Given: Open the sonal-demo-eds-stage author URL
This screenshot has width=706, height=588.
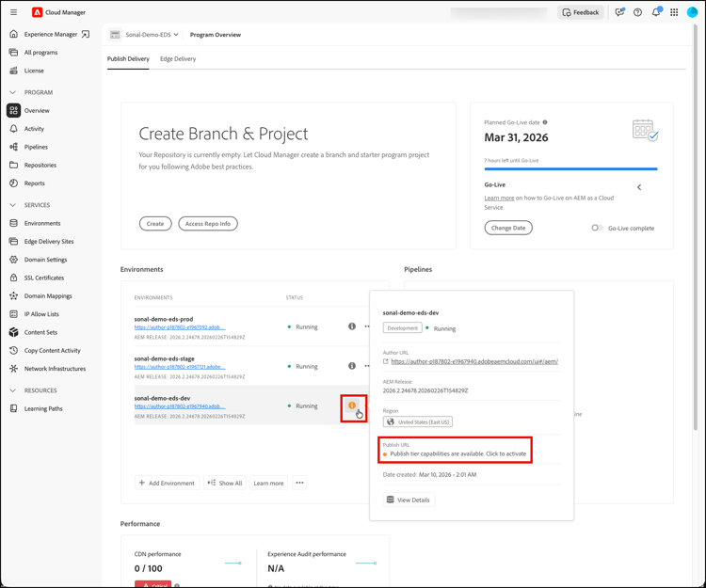Looking at the screenshot, I should [180, 367].
